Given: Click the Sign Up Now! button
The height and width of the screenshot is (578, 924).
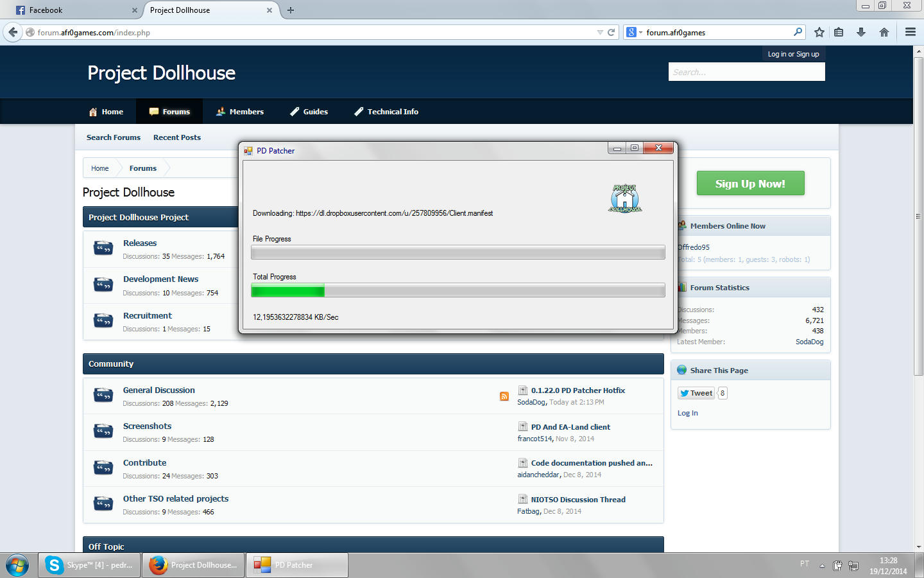Looking at the screenshot, I should coord(750,184).
